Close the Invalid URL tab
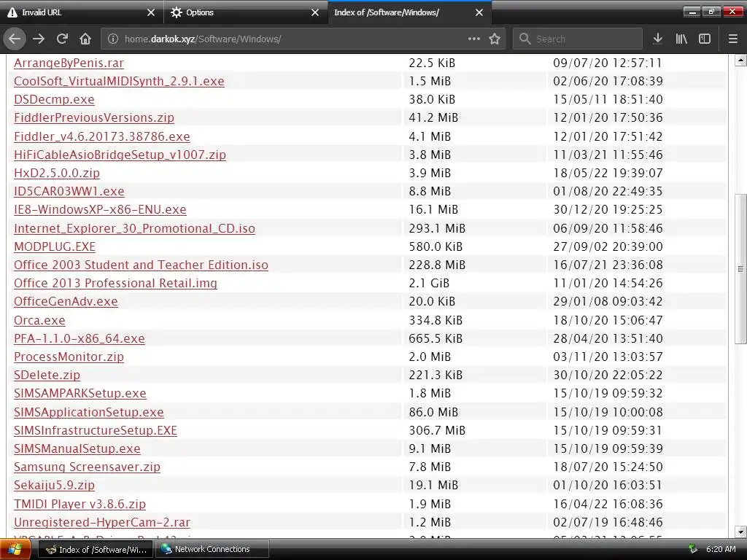The image size is (747, 560). [151, 12]
